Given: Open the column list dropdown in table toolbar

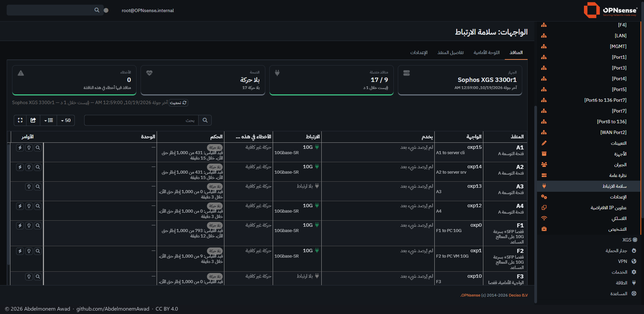Looking at the screenshot, I should tap(49, 120).
